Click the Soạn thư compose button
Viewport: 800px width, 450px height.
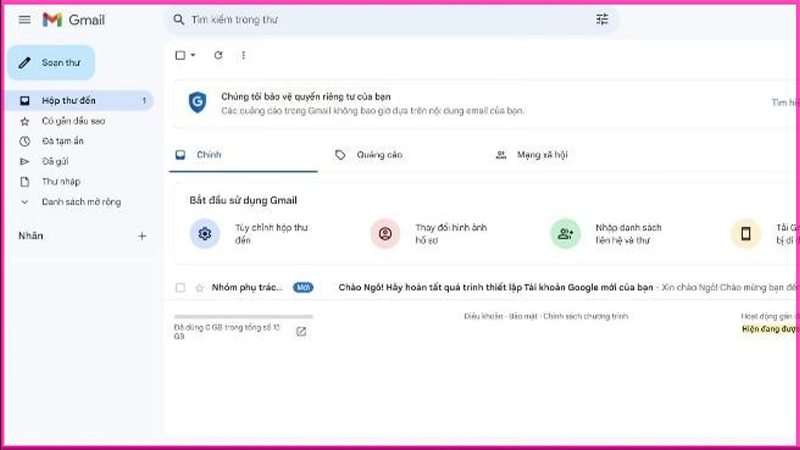pyautogui.click(x=51, y=63)
